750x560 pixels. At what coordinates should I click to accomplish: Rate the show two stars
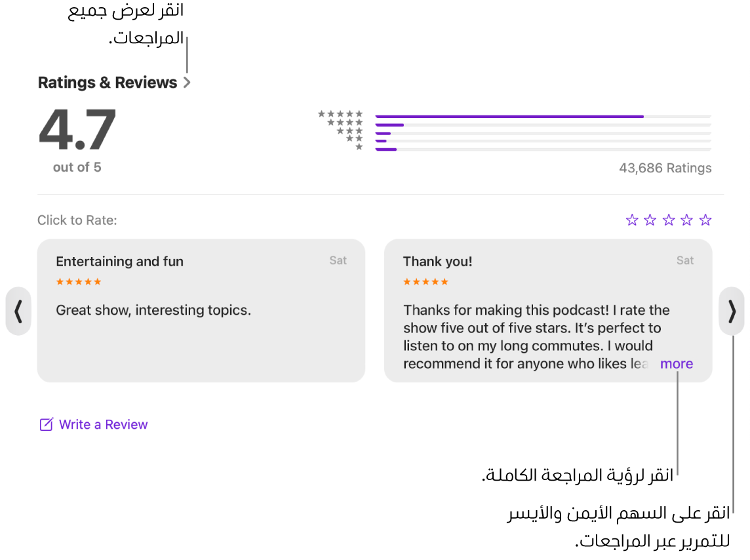(x=650, y=220)
